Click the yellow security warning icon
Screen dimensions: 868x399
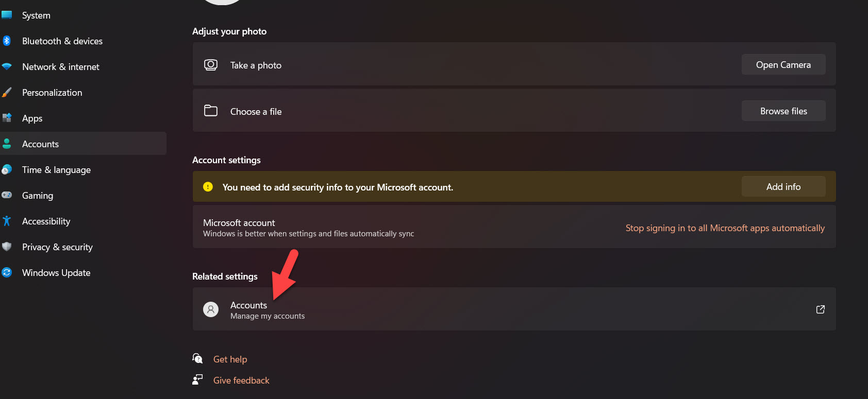208,187
